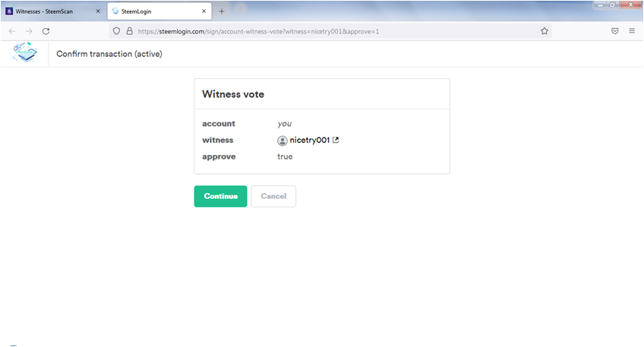Open nicetry001 external profile link icon
Image resolution: width=644 pixels, height=347 pixels.
pyautogui.click(x=336, y=140)
